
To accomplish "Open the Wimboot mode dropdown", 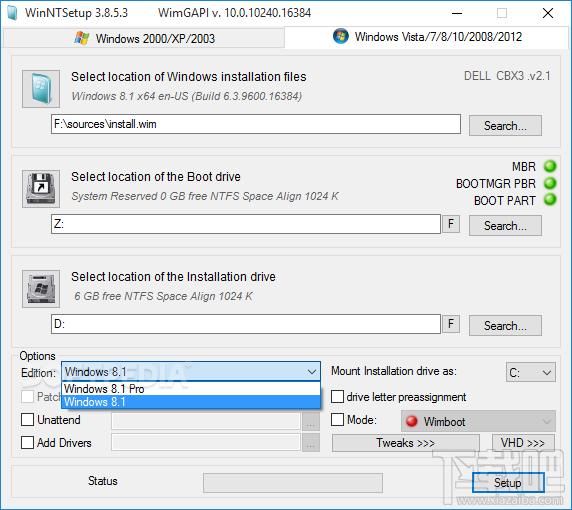I will (x=479, y=421).
